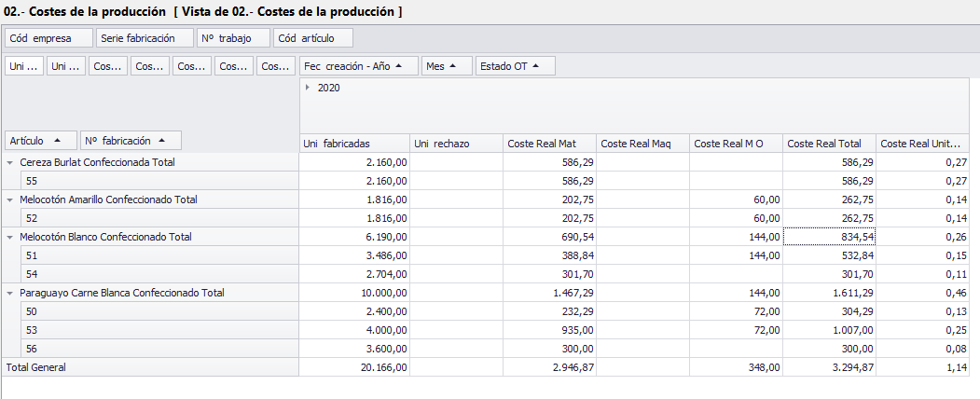Viewport: 980px width, 399px height.
Task: Click the sort arrow on Nº fabricación
Action: pos(162,140)
